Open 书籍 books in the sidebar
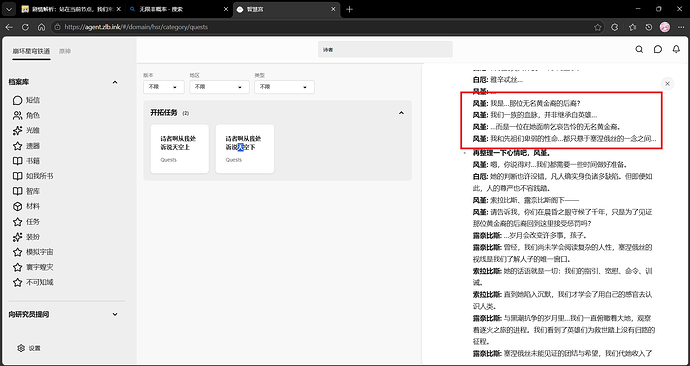The width and height of the screenshot is (690, 366). [26, 161]
